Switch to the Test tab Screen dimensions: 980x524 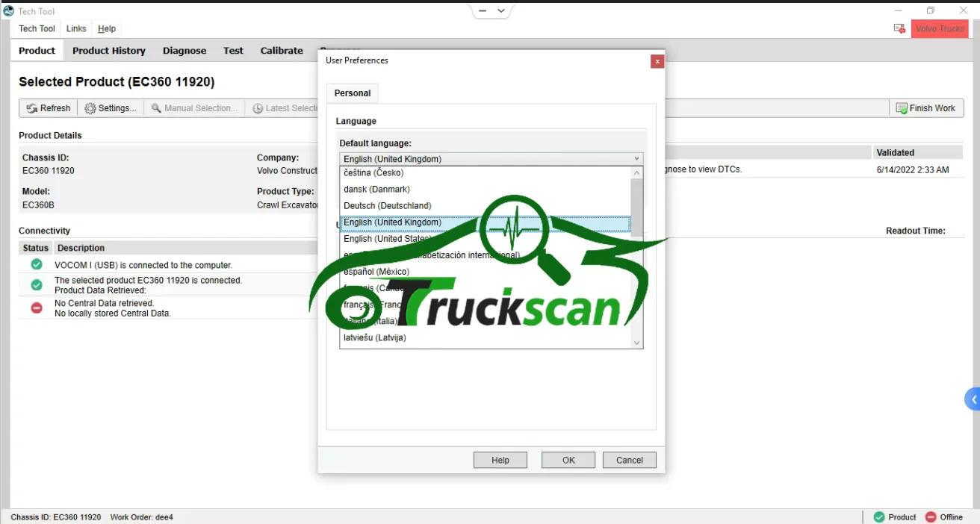click(x=233, y=51)
